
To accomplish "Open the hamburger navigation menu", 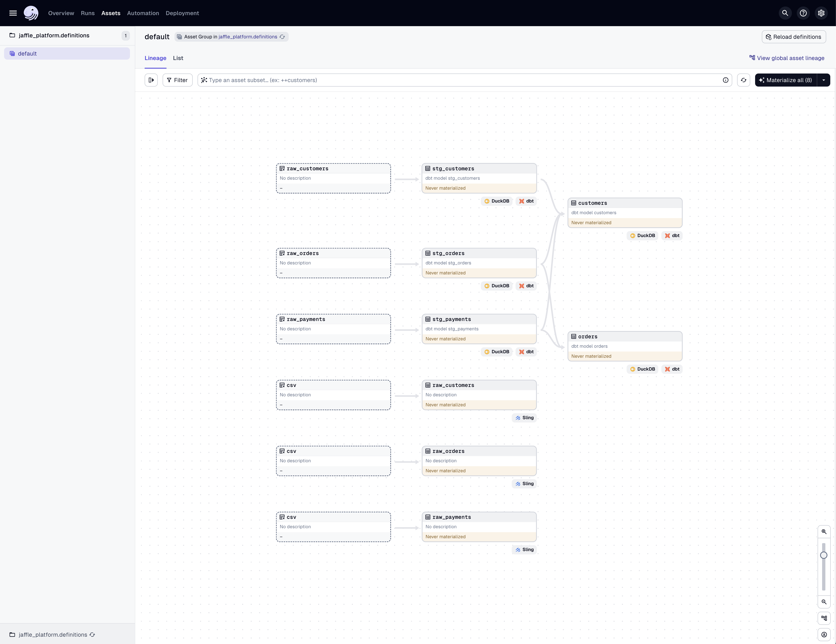I will [x=13, y=13].
